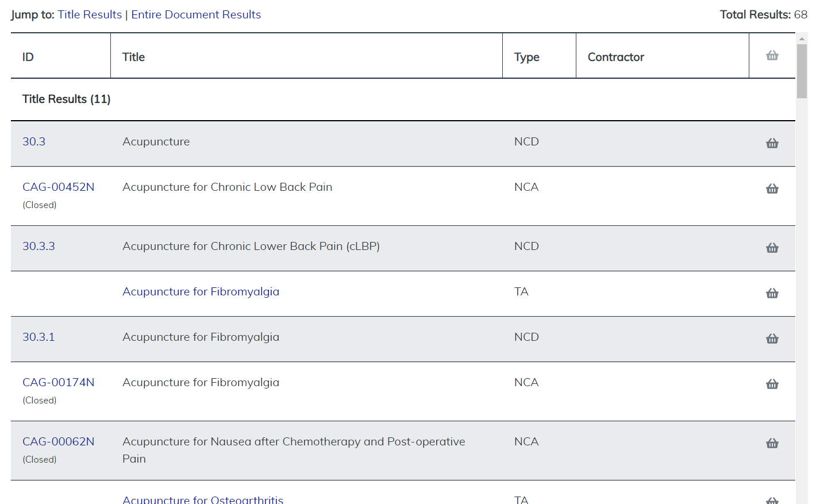Open Acupuncture for Osteoarthritis title link
The width and height of the screenshot is (816, 504).
(x=203, y=499)
